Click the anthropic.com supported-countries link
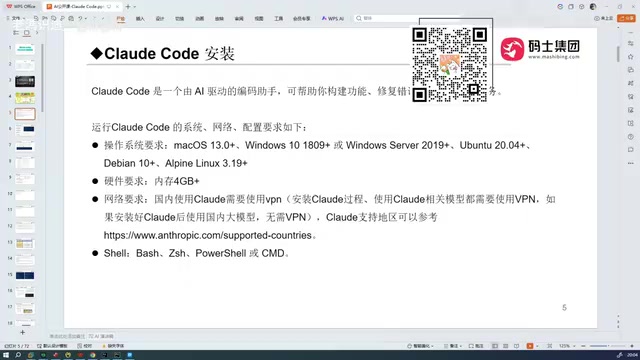This screenshot has height=360, width=640. tap(207, 236)
